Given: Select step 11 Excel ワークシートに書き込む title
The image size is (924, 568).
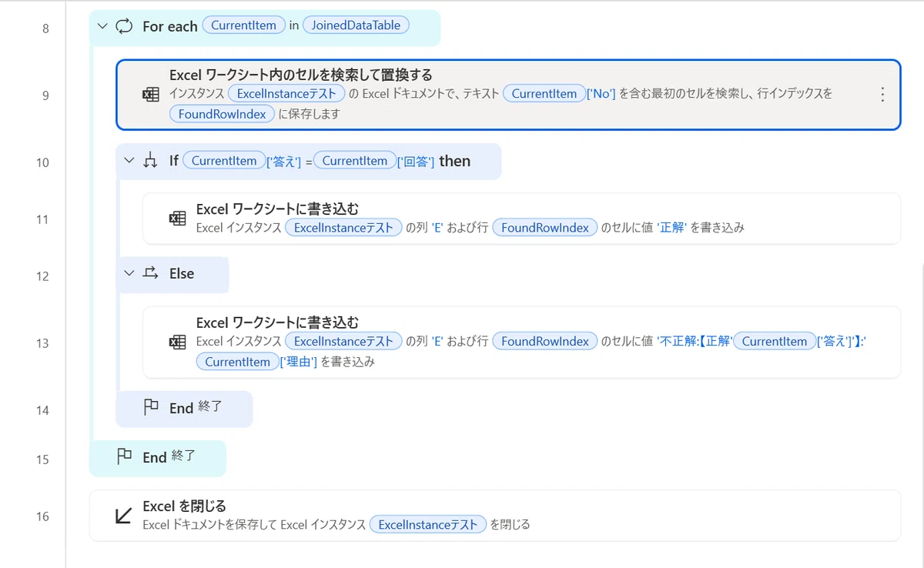Looking at the screenshot, I should coord(277,209).
